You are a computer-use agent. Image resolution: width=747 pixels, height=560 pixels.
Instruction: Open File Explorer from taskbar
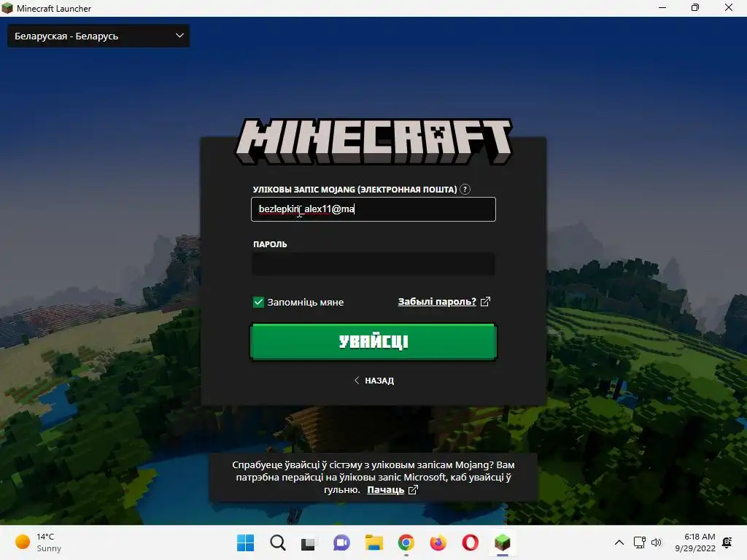tap(374, 542)
